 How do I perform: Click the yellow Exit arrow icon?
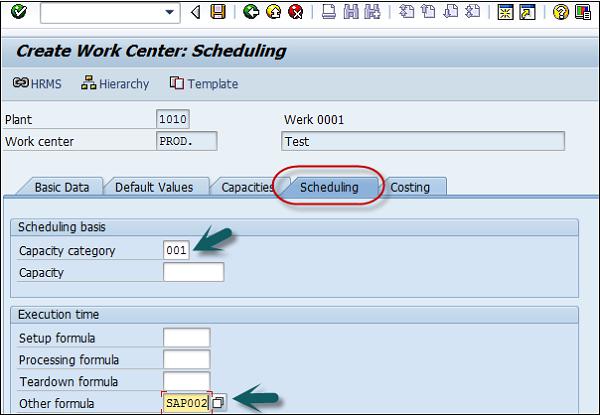pyautogui.click(x=272, y=12)
